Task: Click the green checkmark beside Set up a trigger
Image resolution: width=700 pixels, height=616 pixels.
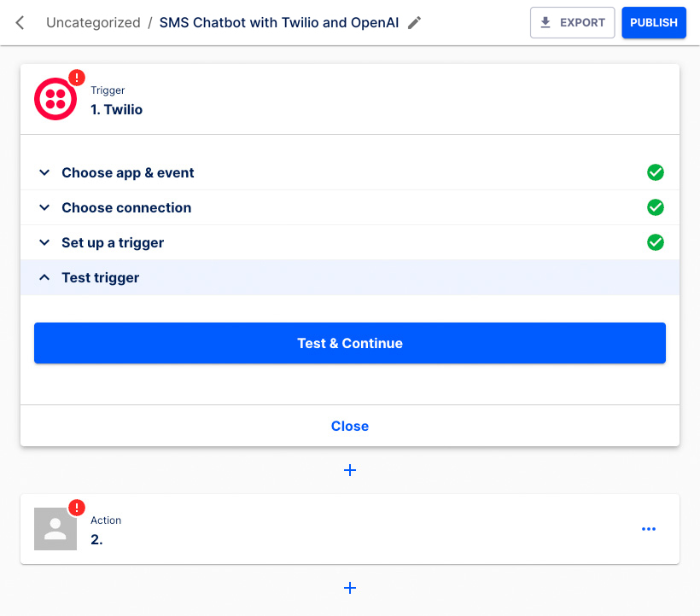Action: point(656,242)
